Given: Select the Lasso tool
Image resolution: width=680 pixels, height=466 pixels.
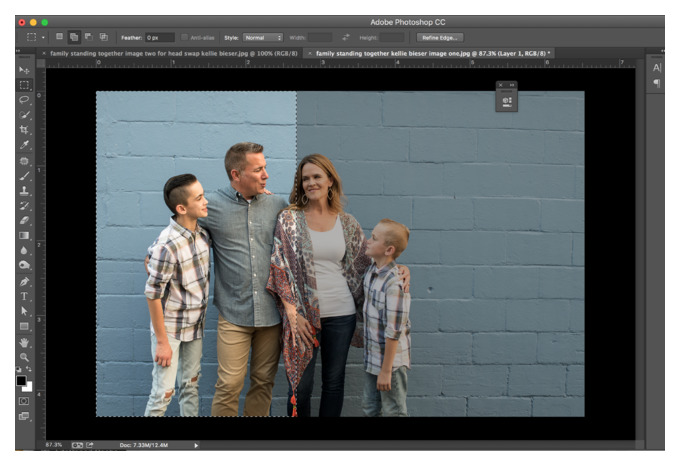Looking at the screenshot, I should [24, 100].
